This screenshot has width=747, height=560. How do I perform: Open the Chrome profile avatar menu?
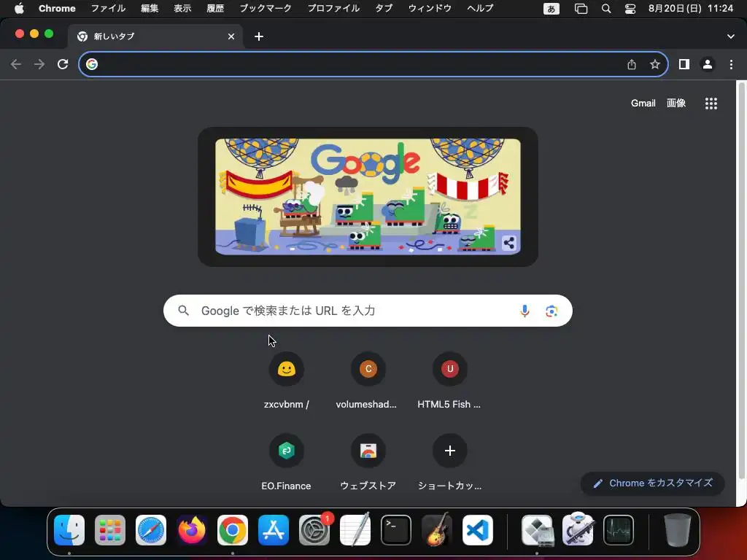(x=708, y=64)
